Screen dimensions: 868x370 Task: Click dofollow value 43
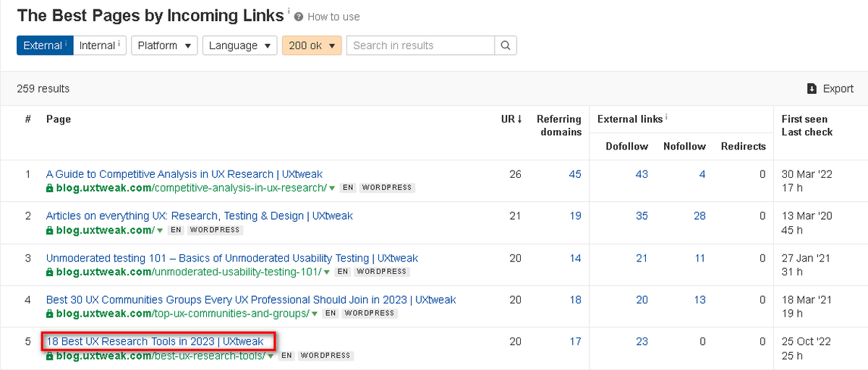pyautogui.click(x=642, y=174)
